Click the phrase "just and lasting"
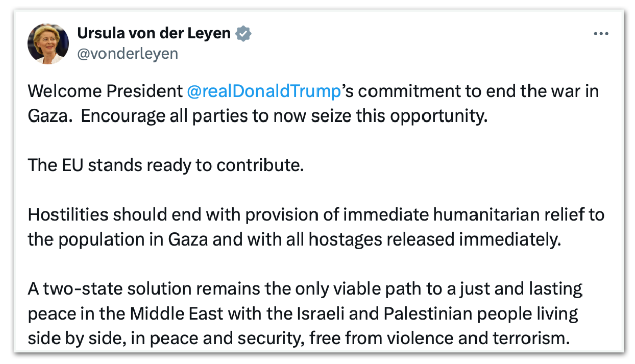The height and width of the screenshot is (364, 635). tap(521, 288)
